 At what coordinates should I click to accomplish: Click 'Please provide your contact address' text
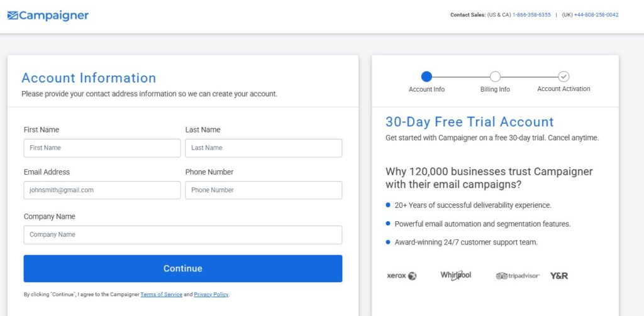[x=150, y=94]
